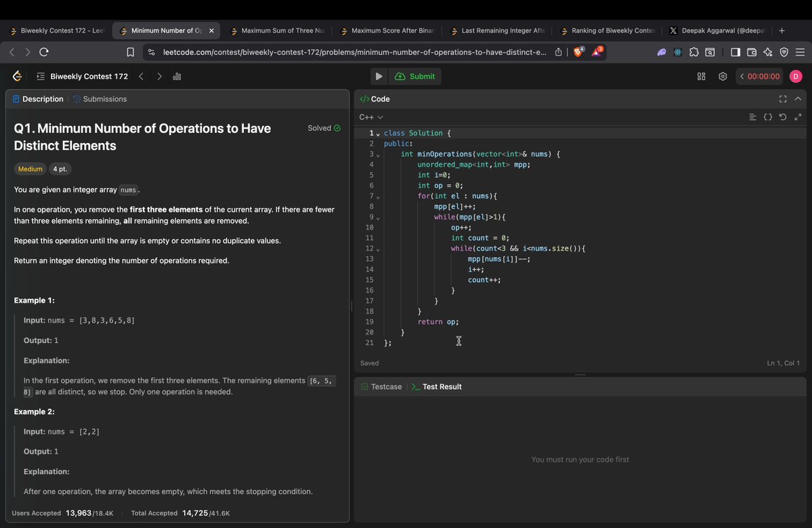Expand the editor to full size icon

(798, 117)
